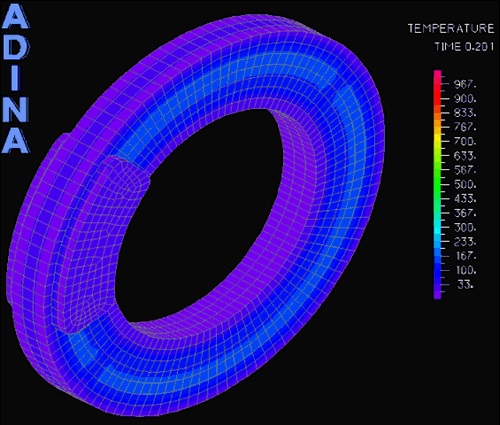Click the 900. legend label
500x425 pixels.
coord(465,99)
